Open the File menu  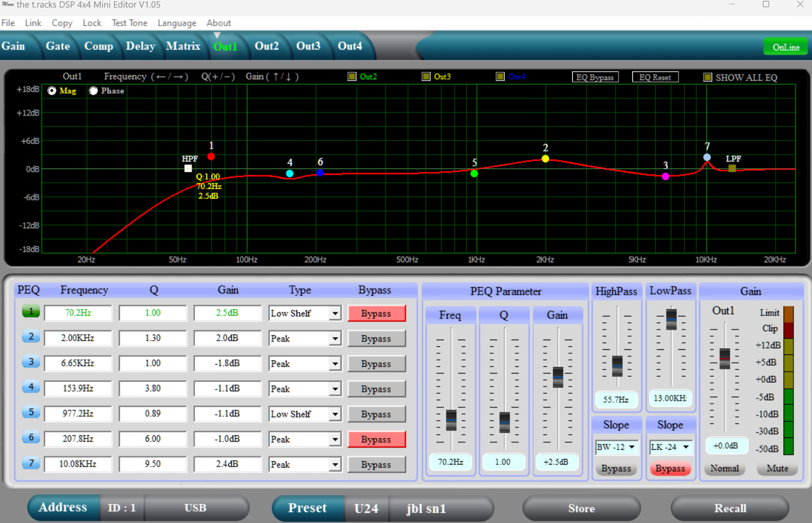8,23
